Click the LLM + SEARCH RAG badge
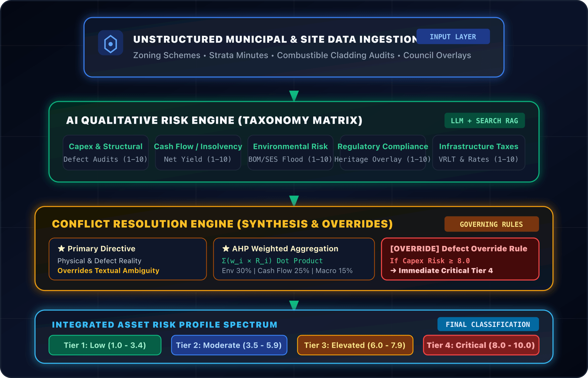 485,121
